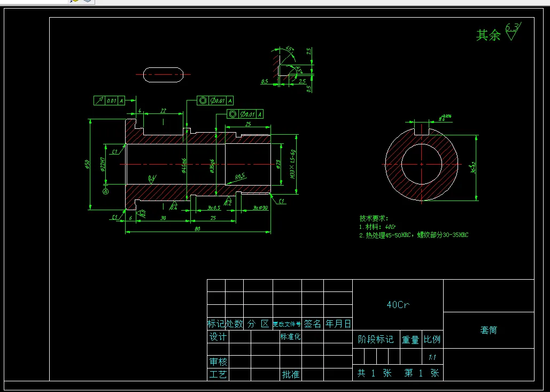The width and height of the screenshot is (550, 392).
Task: Select the keyway slot outline view
Action: (x=164, y=75)
